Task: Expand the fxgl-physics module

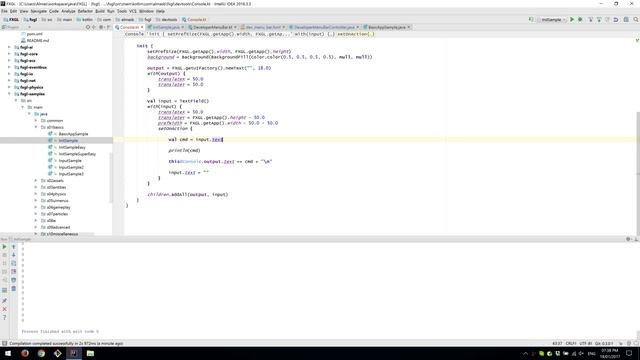Action: pos(9,87)
